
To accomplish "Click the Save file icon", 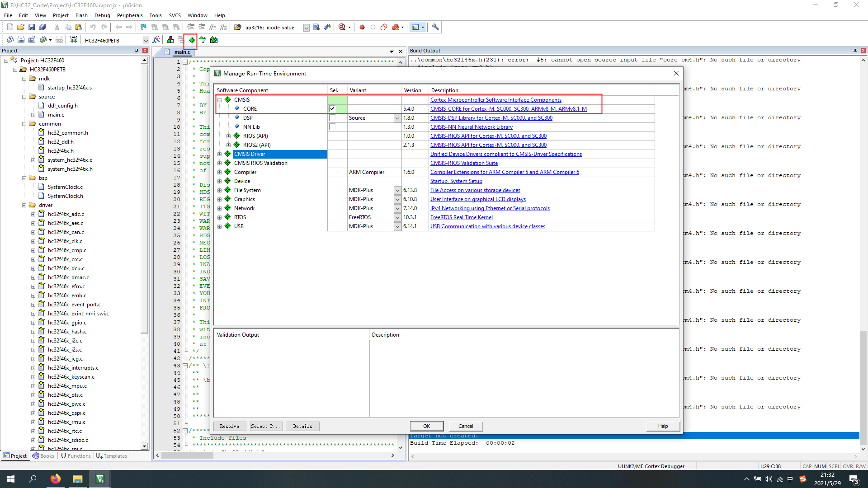I will pos(32,28).
